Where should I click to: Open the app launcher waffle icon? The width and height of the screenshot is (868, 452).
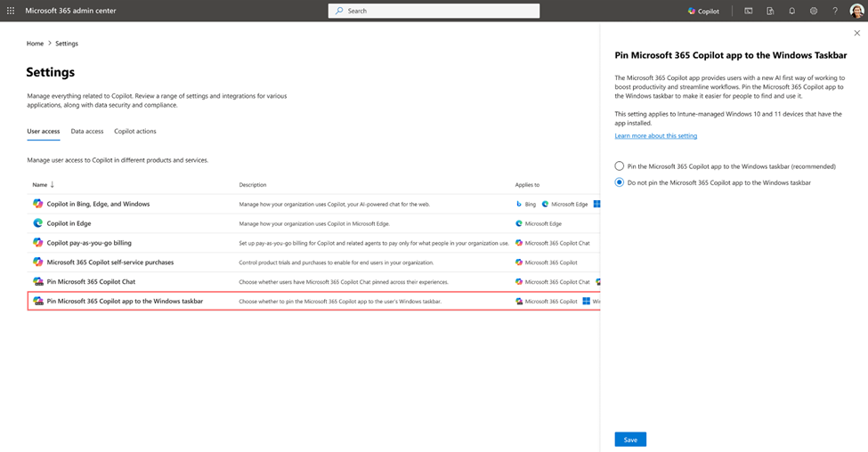click(x=11, y=11)
